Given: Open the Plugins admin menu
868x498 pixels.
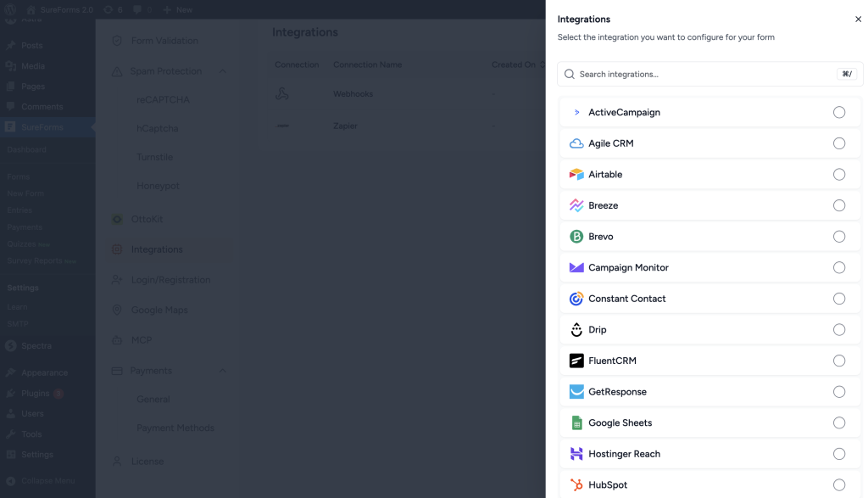Looking at the screenshot, I should (x=36, y=394).
